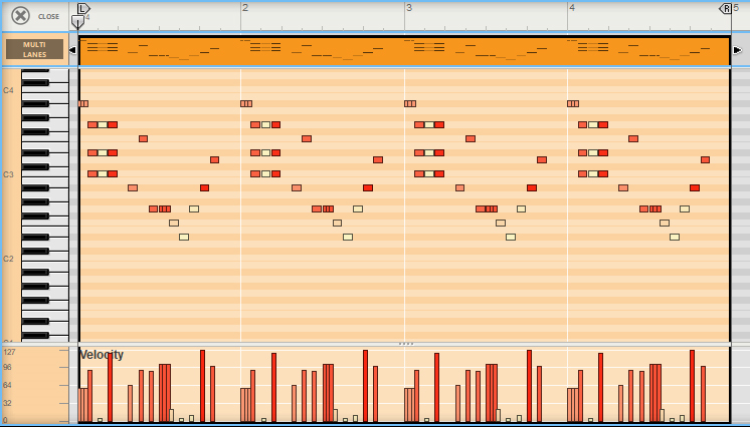Select the left loop locator L marker
The image size is (750, 427).
83,8
